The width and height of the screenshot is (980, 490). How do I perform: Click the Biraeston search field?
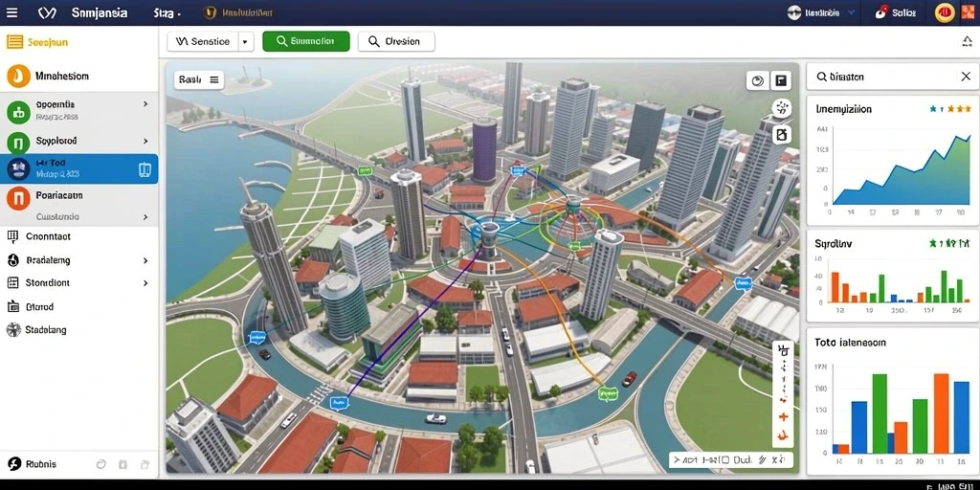click(882, 77)
